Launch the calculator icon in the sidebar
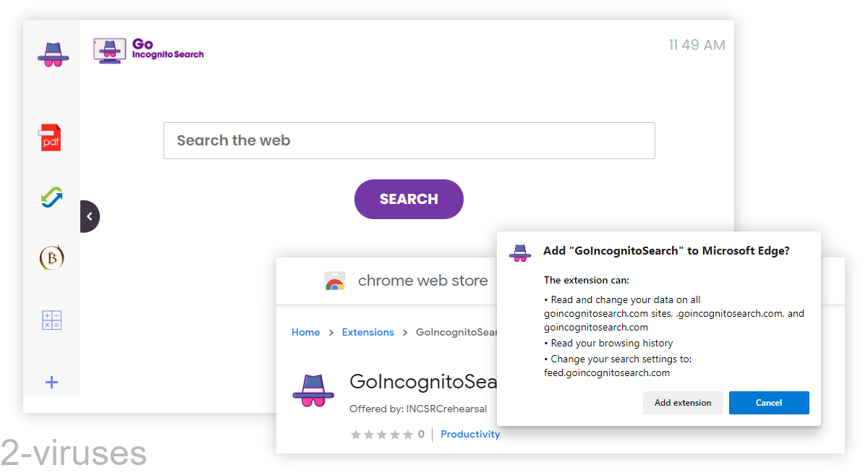Viewport: 868px width, 473px height. pos(51,320)
